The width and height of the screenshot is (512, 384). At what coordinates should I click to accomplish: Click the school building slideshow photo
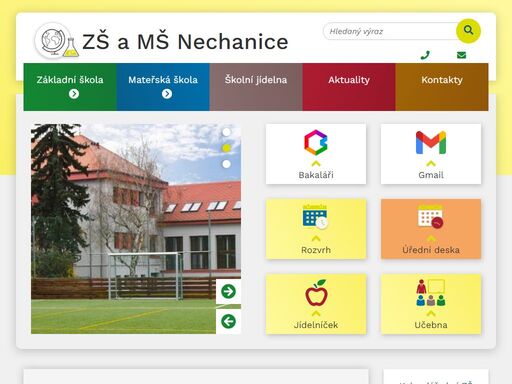tap(136, 229)
